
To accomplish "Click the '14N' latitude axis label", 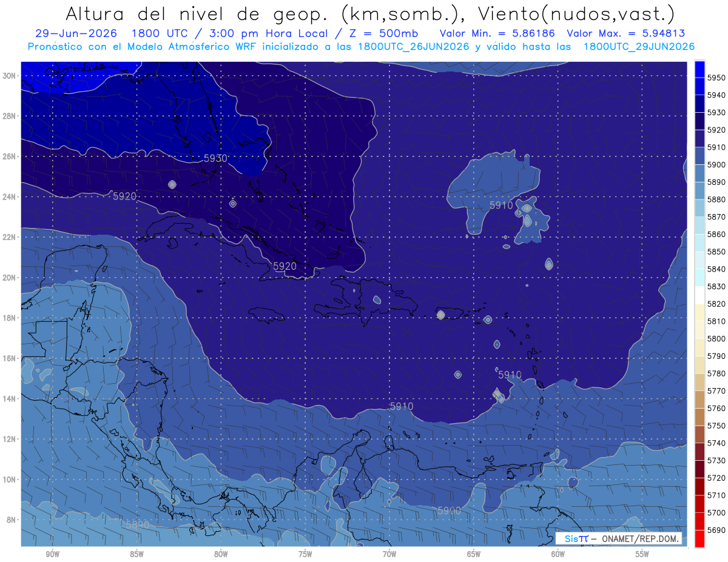I will 10,399.
